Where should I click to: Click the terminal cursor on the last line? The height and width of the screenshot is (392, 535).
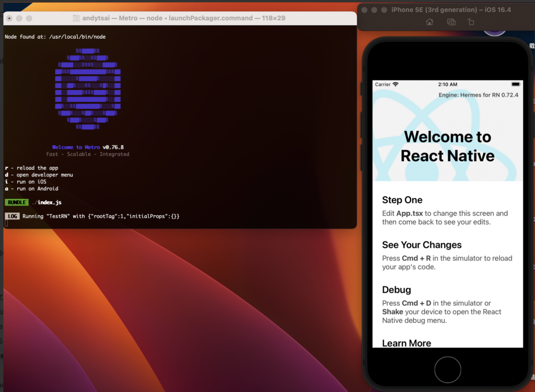click(x=6, y=223)
